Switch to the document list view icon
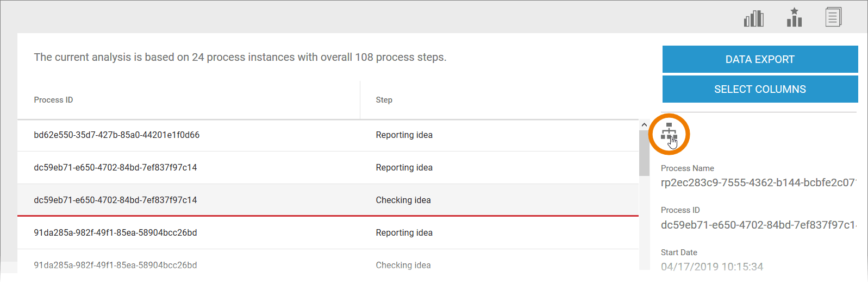This screenshot has height=284, width=868. [x=833, y=17]
